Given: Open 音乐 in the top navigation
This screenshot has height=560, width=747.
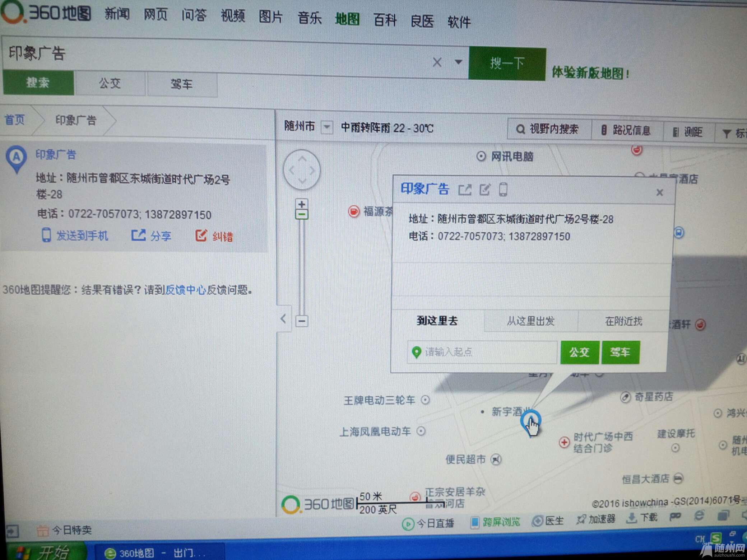Looking at the screenshot, I should pyautogui.click(x=310, y=18).
